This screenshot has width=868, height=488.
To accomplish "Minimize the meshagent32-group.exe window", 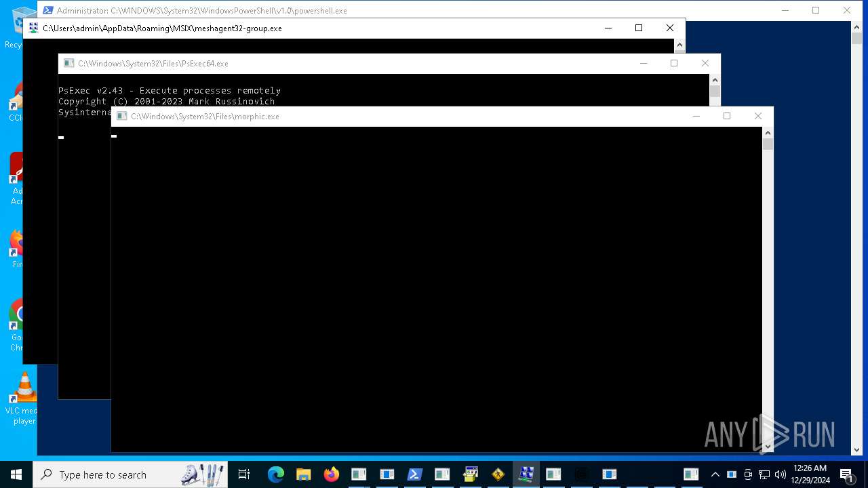I will point(608,28).
